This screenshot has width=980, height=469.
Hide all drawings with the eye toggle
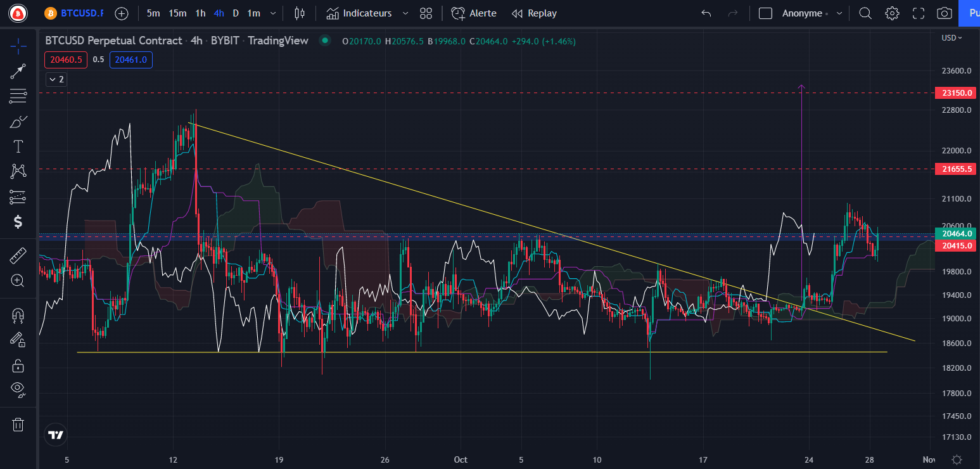[18, 389]
